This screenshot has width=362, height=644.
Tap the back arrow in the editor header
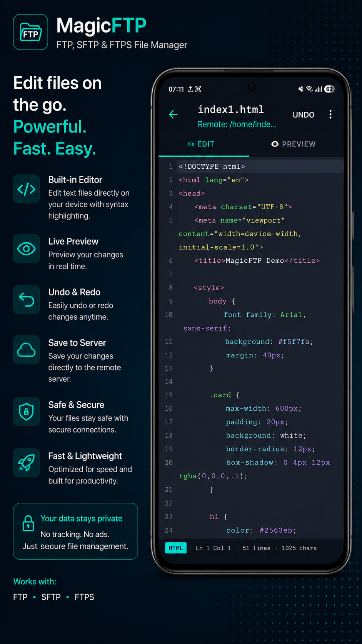[173, 114]
